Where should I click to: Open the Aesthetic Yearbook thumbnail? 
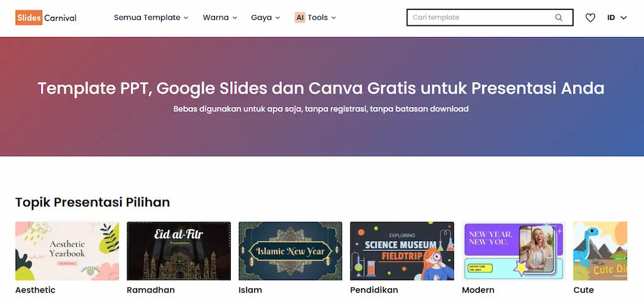coord(67,251)
